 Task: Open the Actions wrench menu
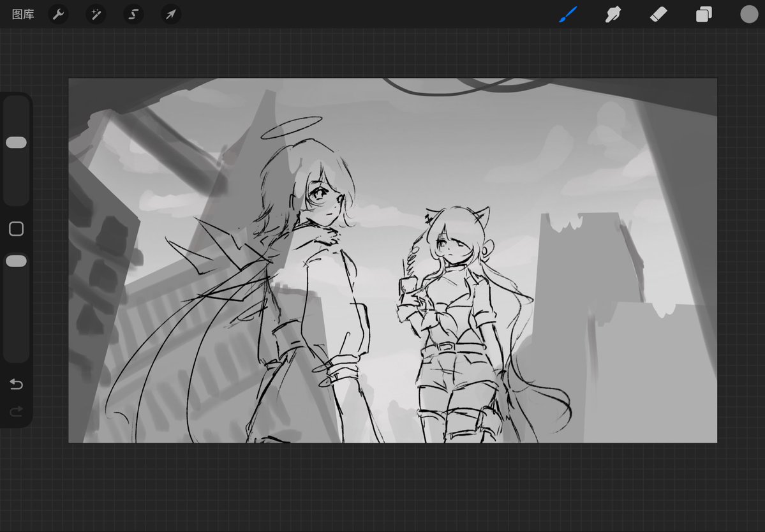[58, 14]
